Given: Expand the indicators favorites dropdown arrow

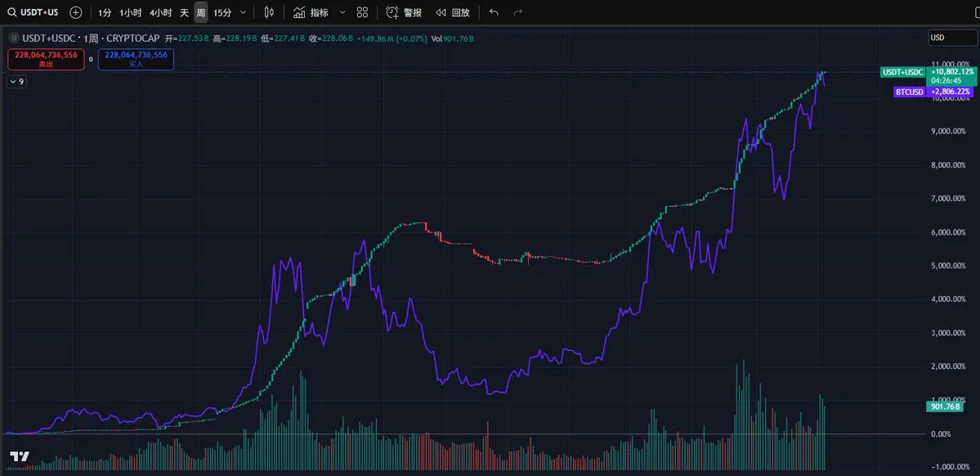Looking at the screenshot, I should click(342, 12).
